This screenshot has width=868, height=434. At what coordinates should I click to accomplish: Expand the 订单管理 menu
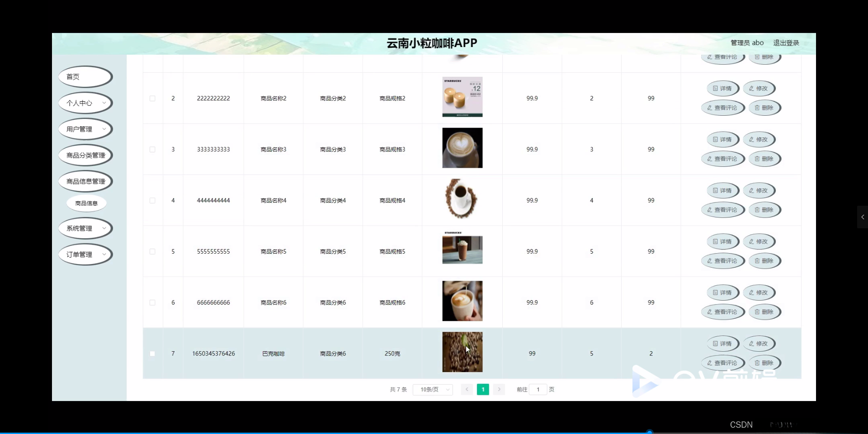[x=85, y=255]
